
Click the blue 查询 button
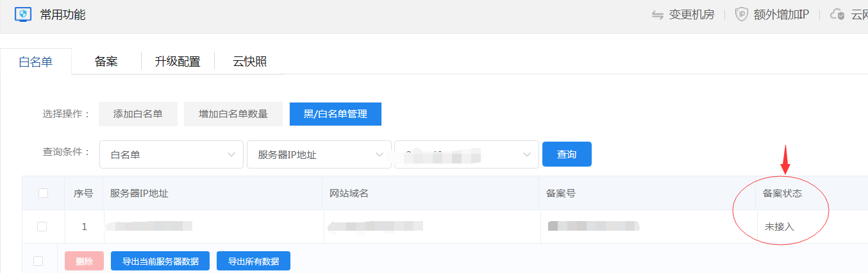tap(567, 154)
